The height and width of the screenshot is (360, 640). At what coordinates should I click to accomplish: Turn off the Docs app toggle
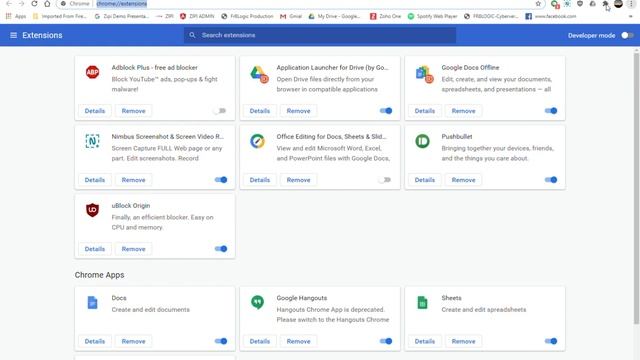[220, 341]
